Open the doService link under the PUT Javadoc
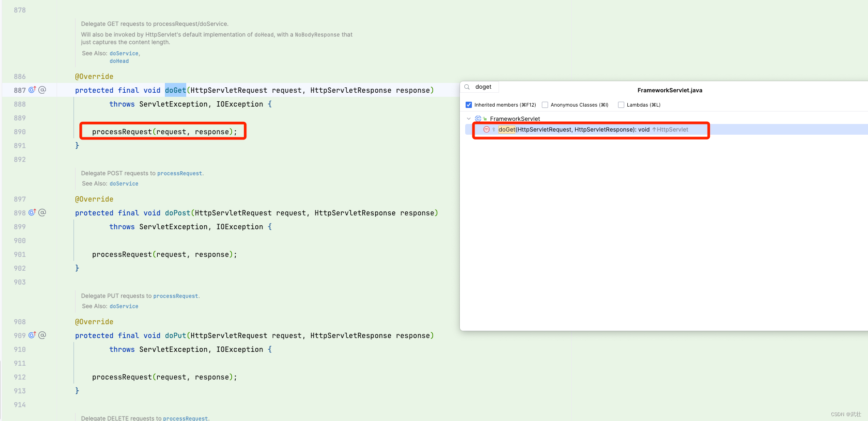The height and width of the screenshot is (421, 868). coord(124,306)
